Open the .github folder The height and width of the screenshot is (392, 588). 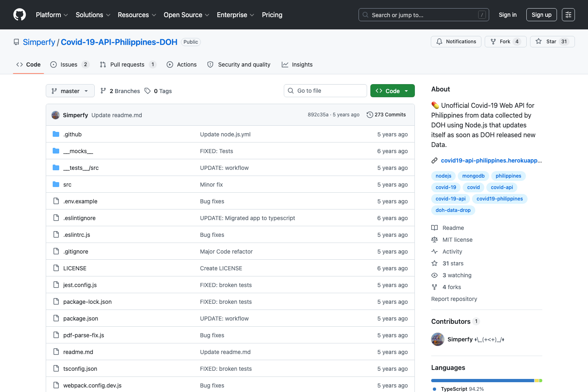coord(72,134)
